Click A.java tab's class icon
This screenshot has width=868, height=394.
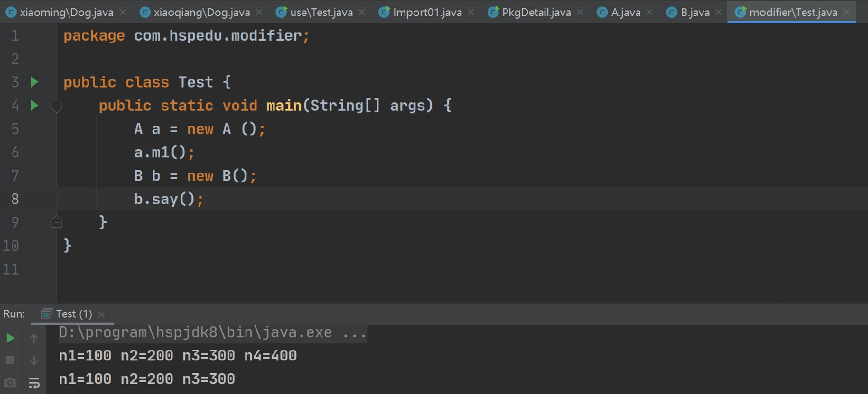click(602, 12)
